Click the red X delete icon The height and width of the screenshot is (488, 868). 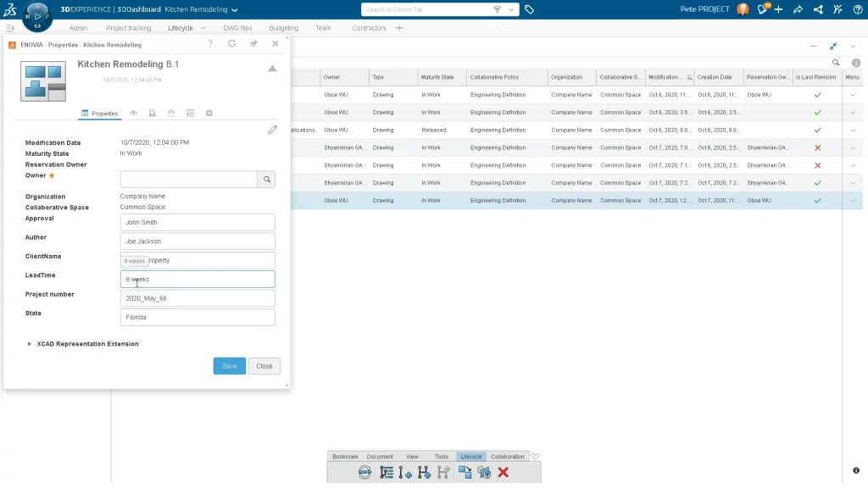[504, 473]
